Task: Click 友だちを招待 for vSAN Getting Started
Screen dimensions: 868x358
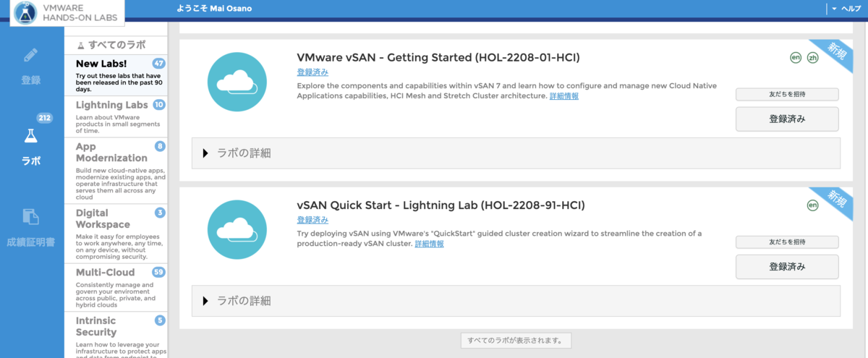Action: click(787, 94)
